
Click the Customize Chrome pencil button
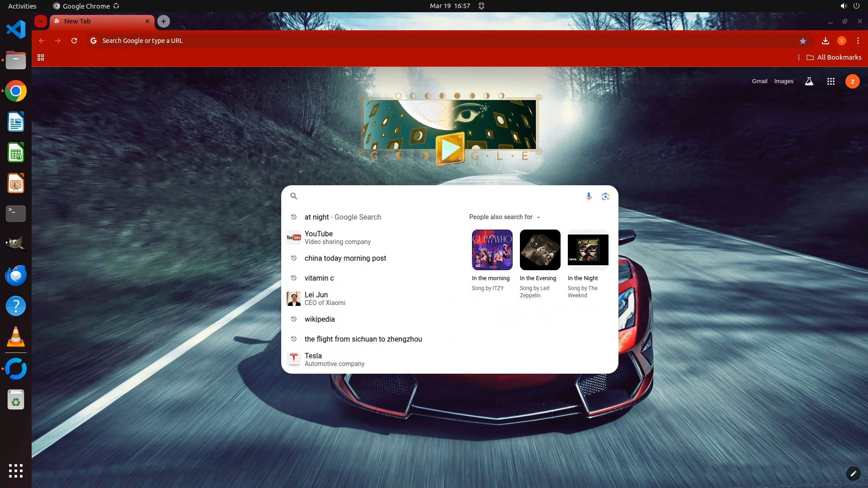click(853, 474)
